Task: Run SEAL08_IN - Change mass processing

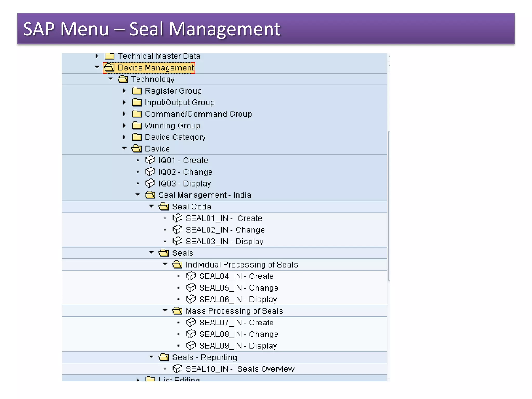Action: tap(239, 334)
